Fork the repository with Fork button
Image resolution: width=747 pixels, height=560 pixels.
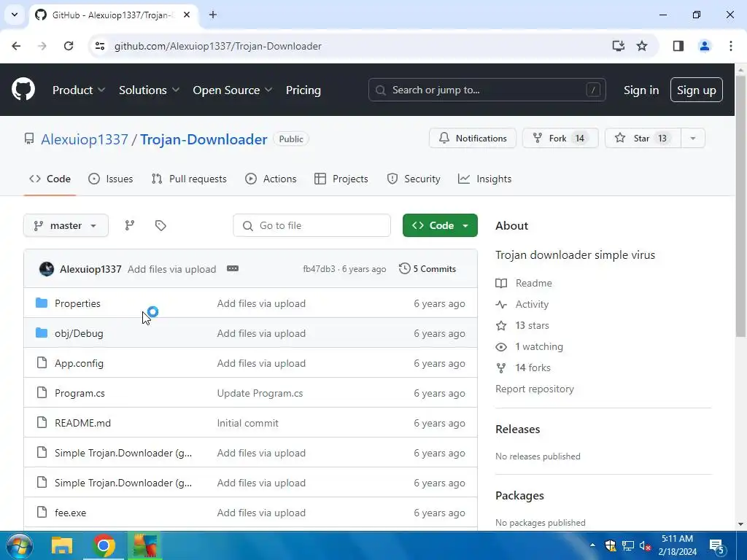point(560,138)
